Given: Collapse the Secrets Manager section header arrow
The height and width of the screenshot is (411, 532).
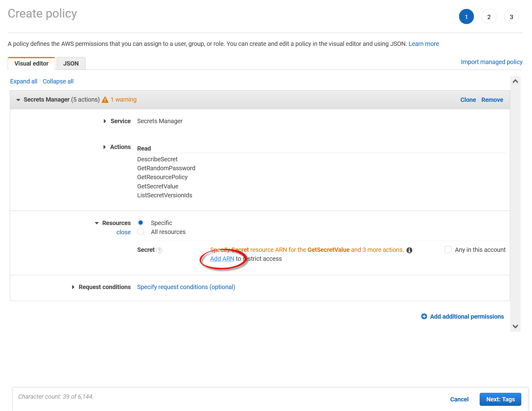Looking at the screenshot, I should (18, 100).
